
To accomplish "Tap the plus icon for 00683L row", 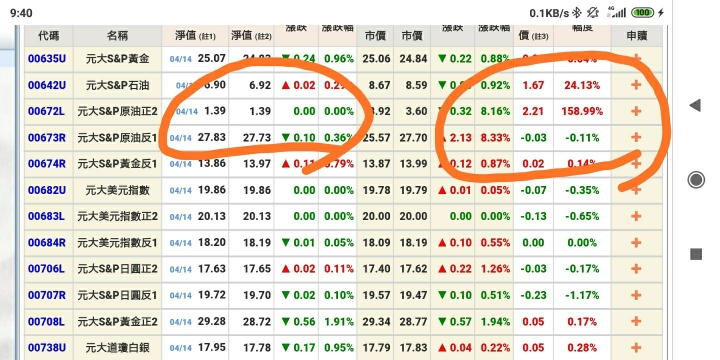I will pyautogui.click(x=636, y=216).
